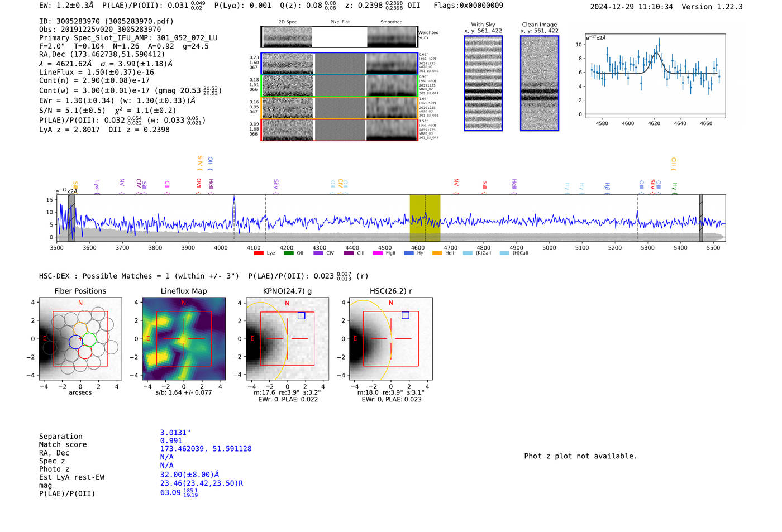Open the Weighted Sum 2D spec strip
This screenshot has width=782, height=532.
pos(339,37)
